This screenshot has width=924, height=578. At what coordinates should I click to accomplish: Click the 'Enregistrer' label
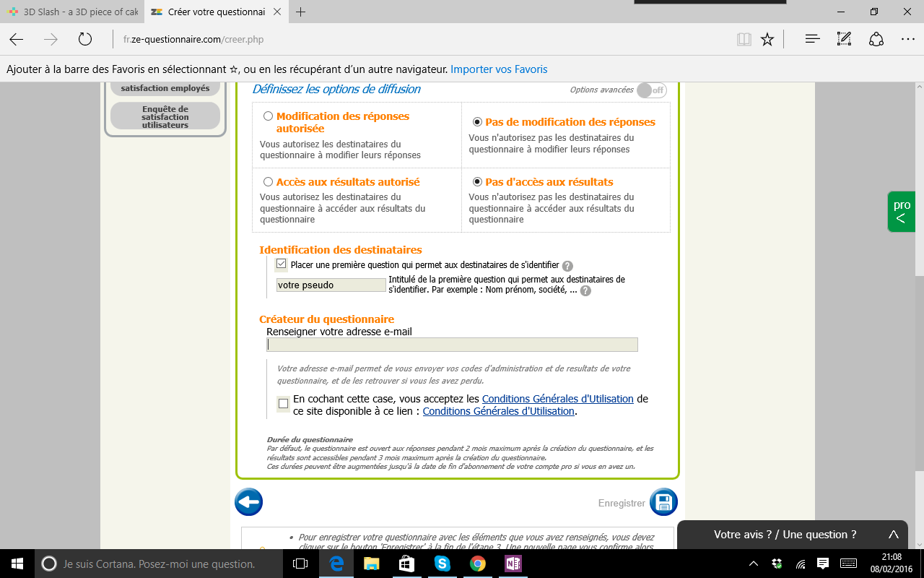pos(622,504)
